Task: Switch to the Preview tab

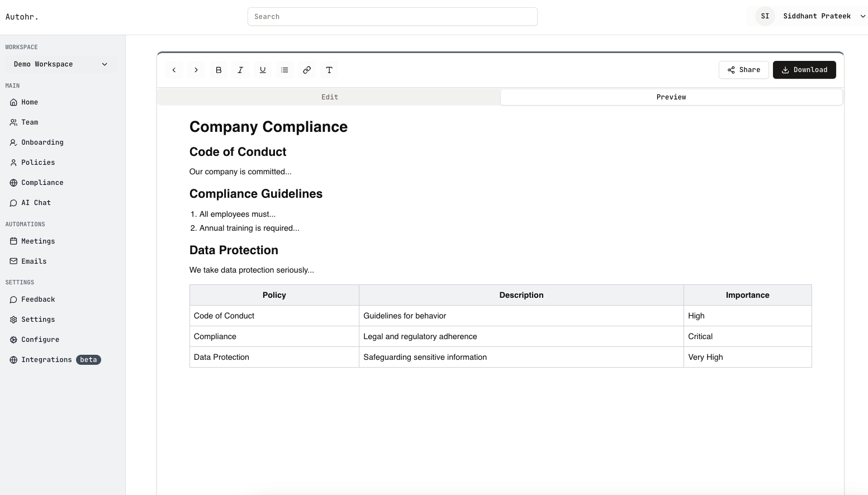Action: tap(671, 97)
